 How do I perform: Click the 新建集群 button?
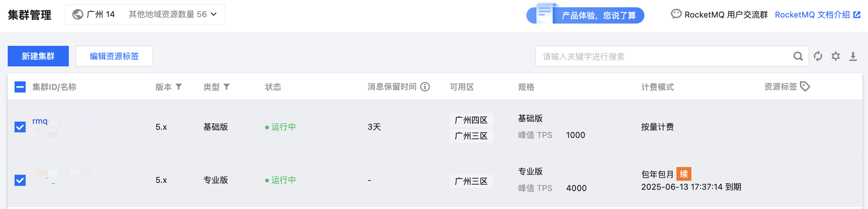[38, 56]
